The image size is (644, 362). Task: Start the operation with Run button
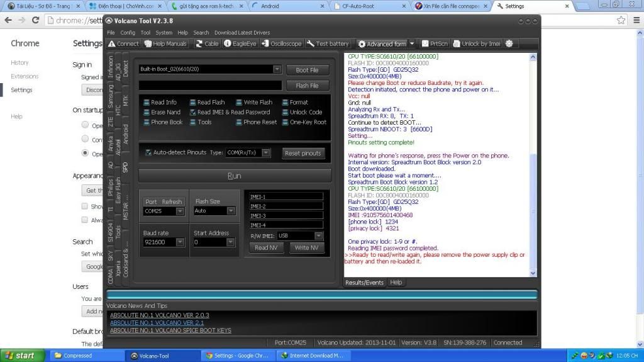(x=235, y=176)
